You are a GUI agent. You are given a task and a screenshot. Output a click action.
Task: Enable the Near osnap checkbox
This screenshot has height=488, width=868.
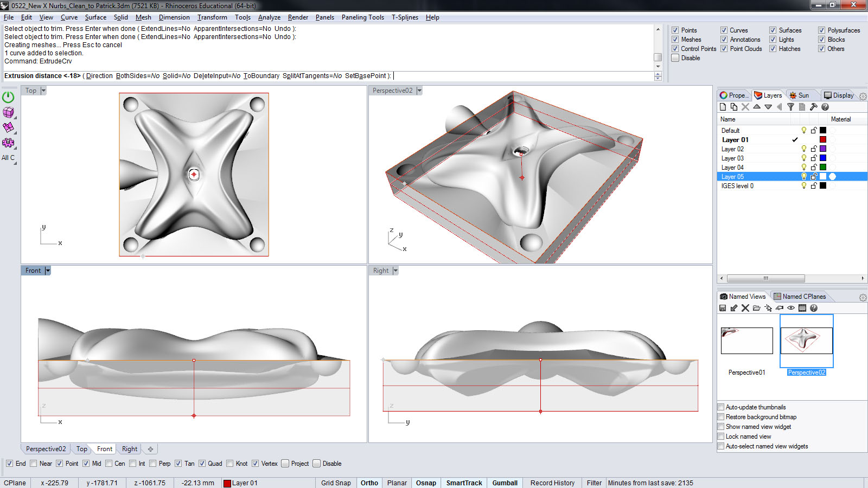pos(34,464)
